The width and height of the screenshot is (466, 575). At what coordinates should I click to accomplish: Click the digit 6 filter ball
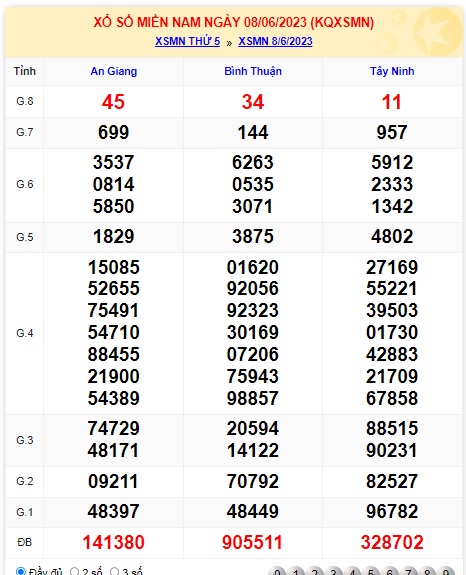390,571
